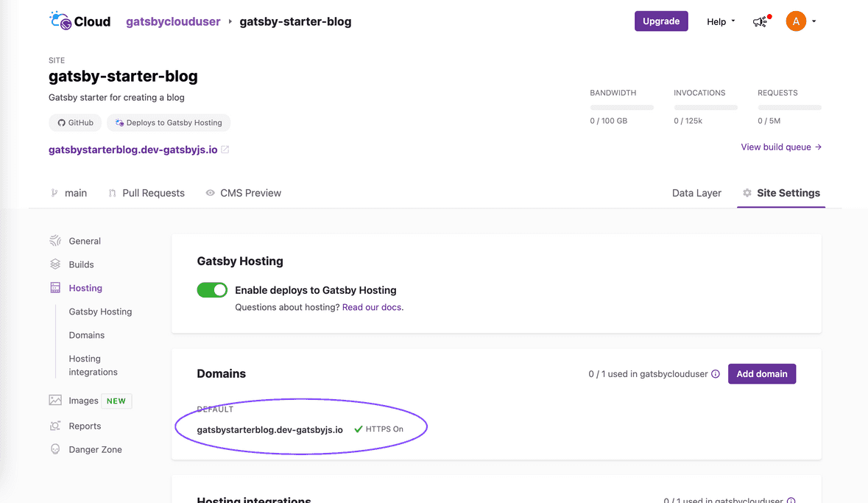Toggle the HTTPS On indicator on the default domain
Image resolution: width=868 pixels, height=503 pixels.
[x=380, y=428]
